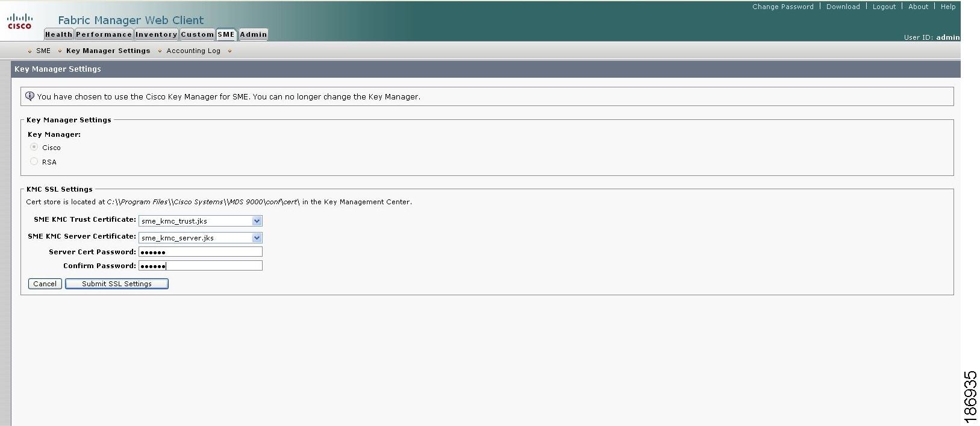
Task: Click the Fabric Manager Web Client title
Action: click(131, 20)
